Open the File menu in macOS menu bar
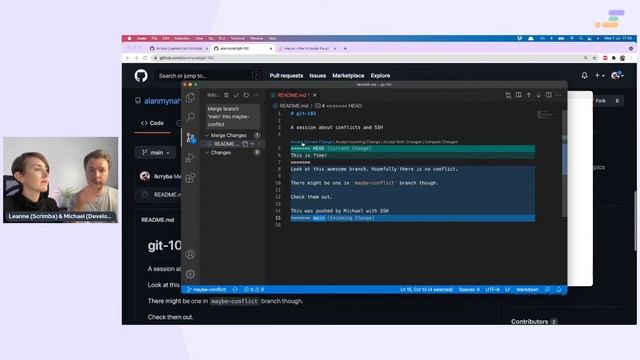Viewport: 640px width, 360px height. (154, 38)
